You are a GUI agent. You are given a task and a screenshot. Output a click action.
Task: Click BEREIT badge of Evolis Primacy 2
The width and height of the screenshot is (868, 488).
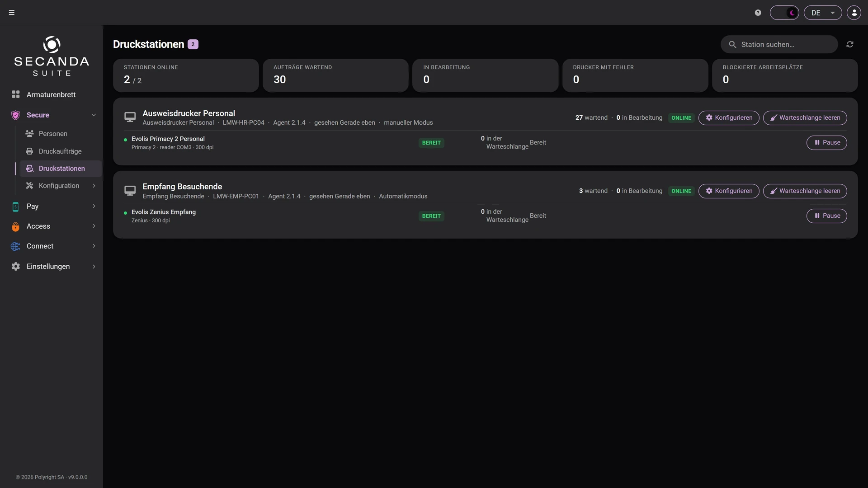click(x=431, y=143)
